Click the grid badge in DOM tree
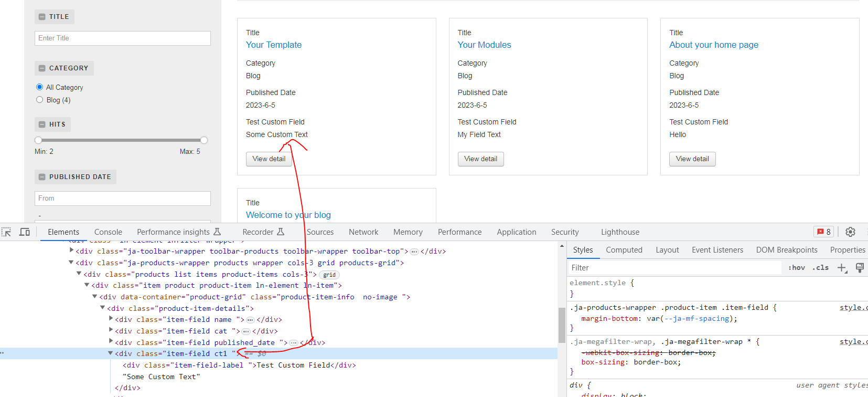 point(329,275)
